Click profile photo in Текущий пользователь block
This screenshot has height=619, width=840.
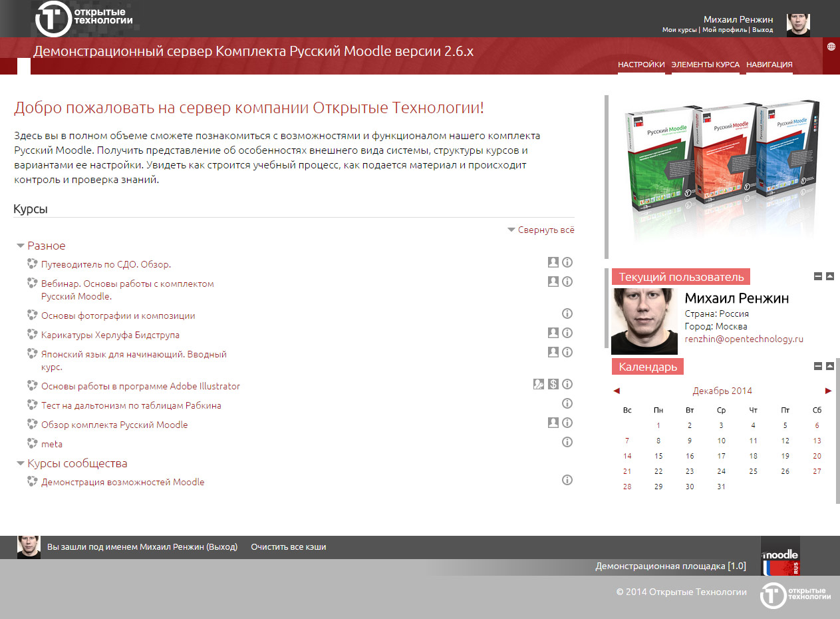point(644,321)
